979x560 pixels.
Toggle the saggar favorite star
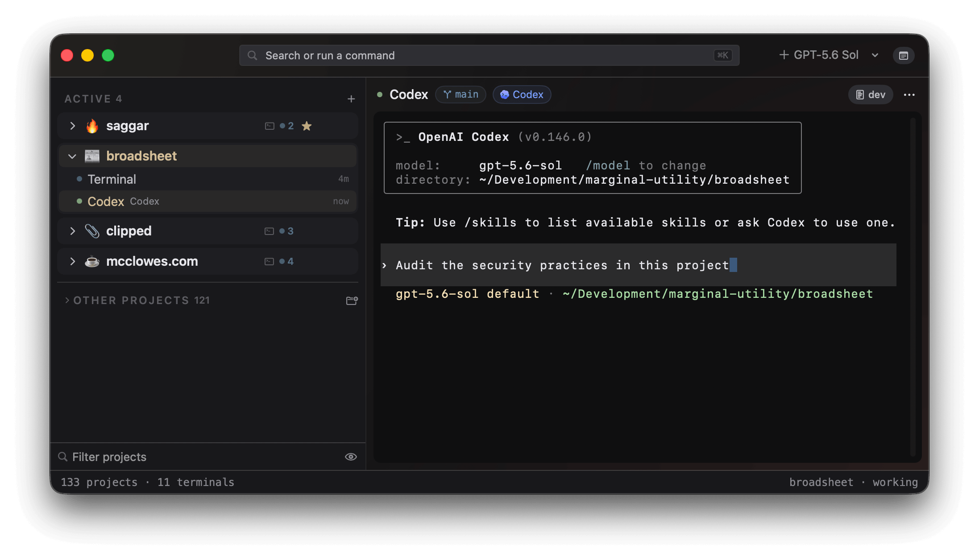[307, 126]
